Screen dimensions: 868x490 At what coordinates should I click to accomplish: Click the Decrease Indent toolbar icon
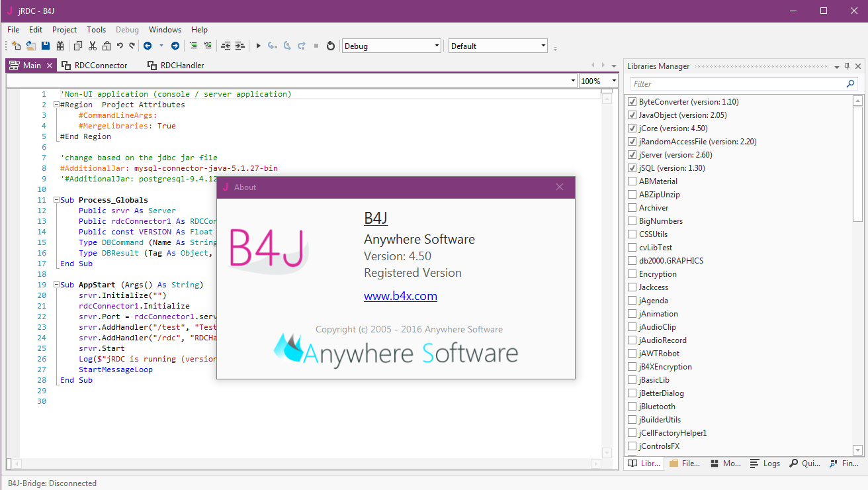[226, 46]
